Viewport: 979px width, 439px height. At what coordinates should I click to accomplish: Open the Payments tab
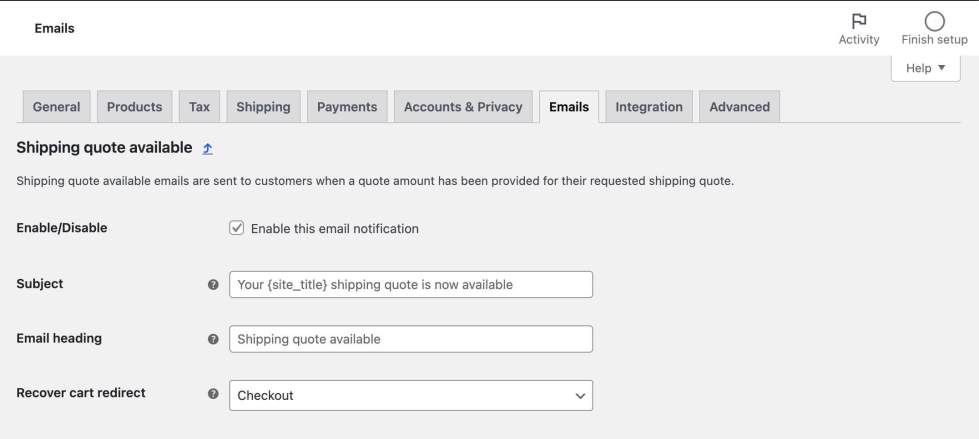[x=347, y=107]
